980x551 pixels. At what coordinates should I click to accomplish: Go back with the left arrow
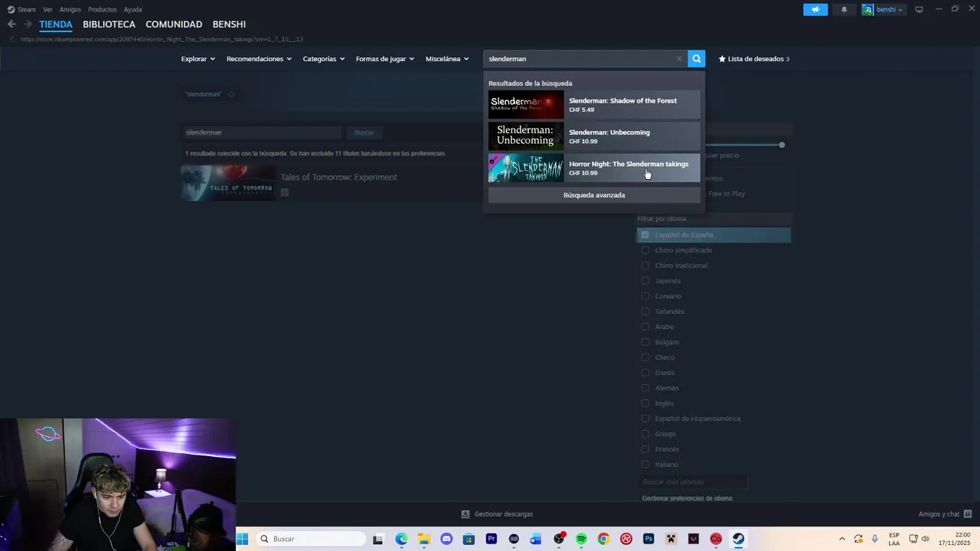[x=11, y=24]
